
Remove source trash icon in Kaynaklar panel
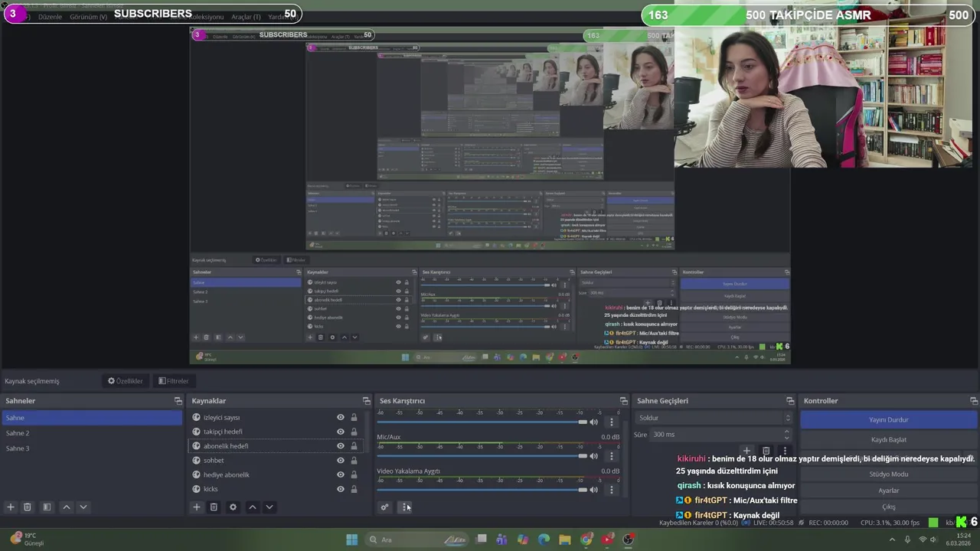(x=214, y=507)
